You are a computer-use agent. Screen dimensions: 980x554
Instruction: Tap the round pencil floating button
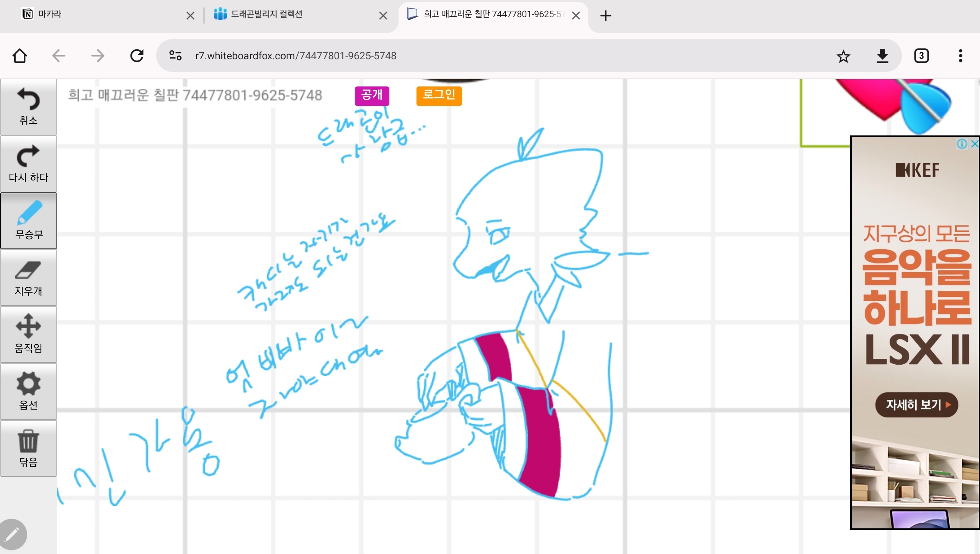point(13,534)
